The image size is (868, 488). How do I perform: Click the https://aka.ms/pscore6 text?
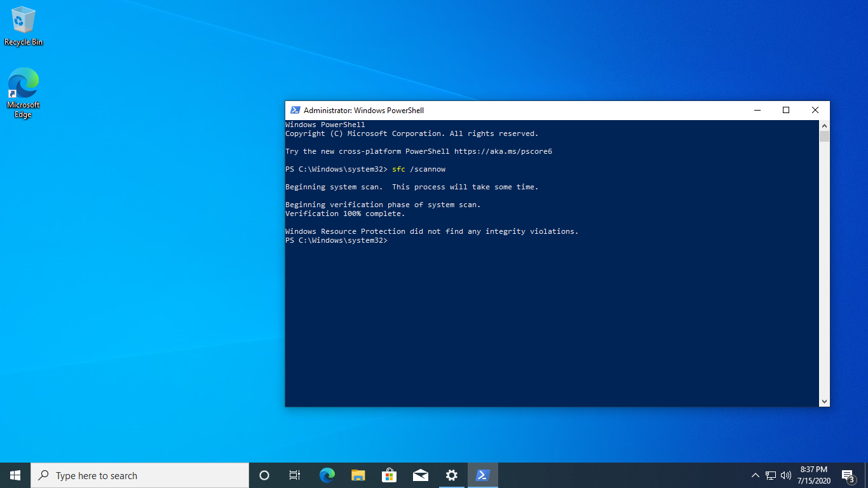click(x=503, y=151)
